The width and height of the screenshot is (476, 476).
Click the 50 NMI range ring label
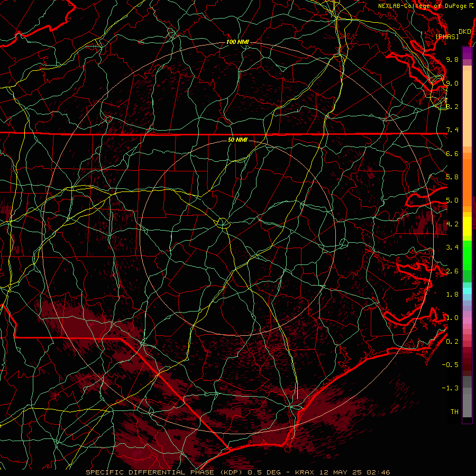(237, 140)
